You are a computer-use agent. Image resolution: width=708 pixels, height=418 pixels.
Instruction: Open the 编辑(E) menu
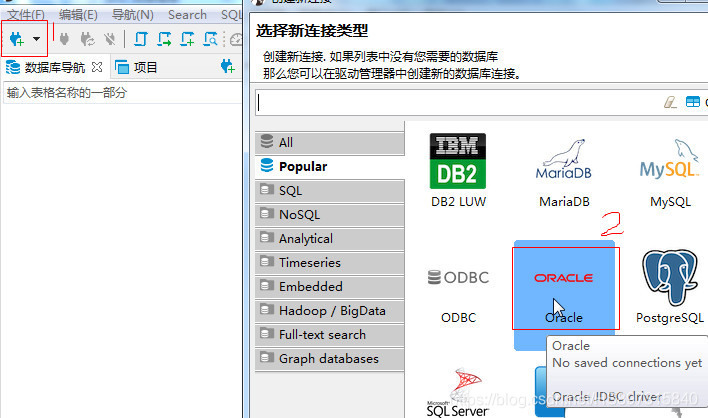click(x=78, y=15)
